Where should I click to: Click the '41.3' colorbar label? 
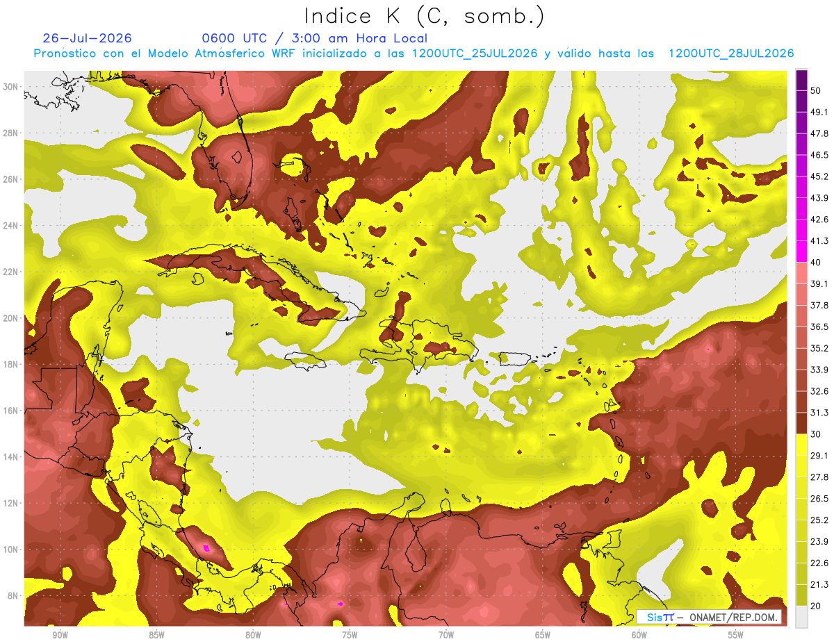pos(819,241)
